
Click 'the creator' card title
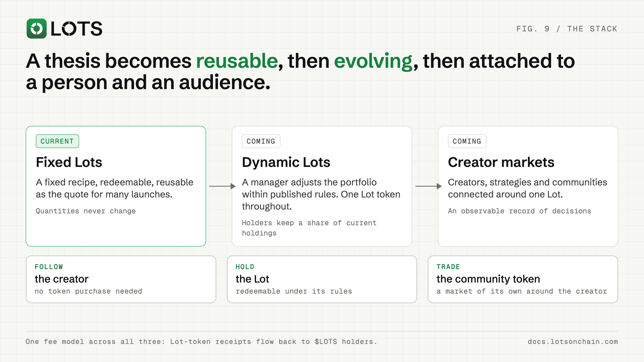pyautogui.click(x=62, y=279)
